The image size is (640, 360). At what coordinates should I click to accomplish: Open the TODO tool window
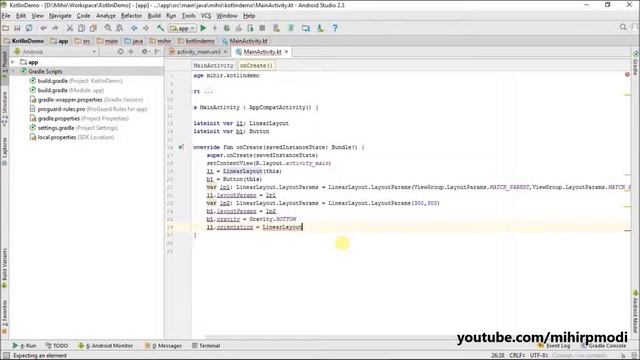coord(57,346)
